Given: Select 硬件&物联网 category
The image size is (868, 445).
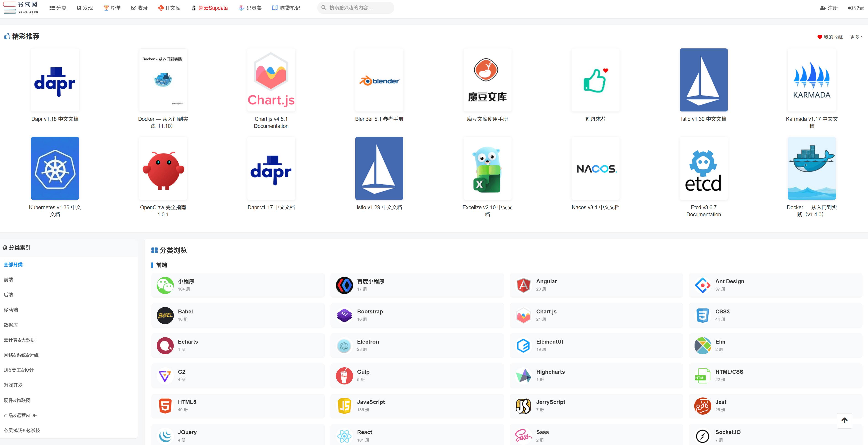Looking at the screenshot, I should (17, 400).
